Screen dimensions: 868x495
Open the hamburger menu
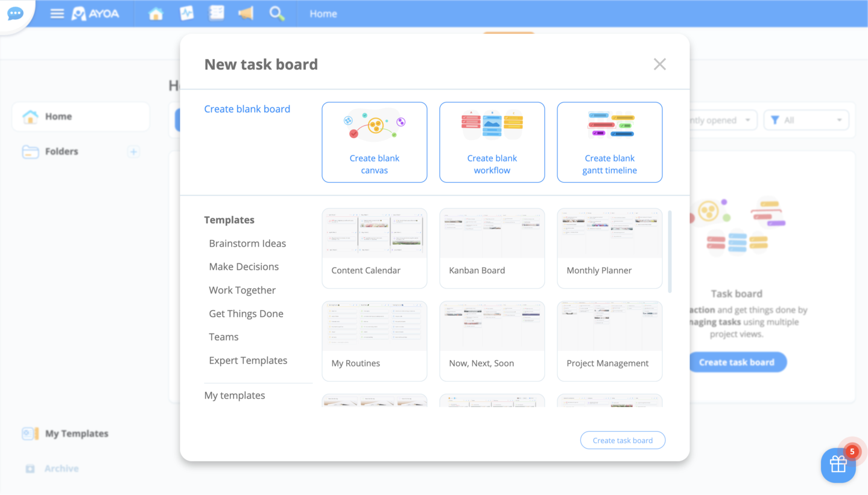tap(57, 13)
